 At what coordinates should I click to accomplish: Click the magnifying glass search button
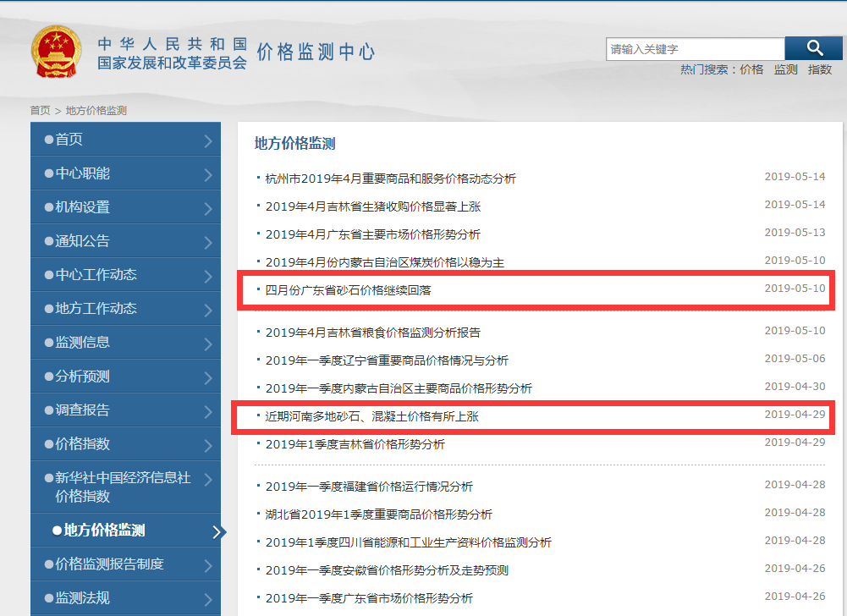click(x=814, y=49)
